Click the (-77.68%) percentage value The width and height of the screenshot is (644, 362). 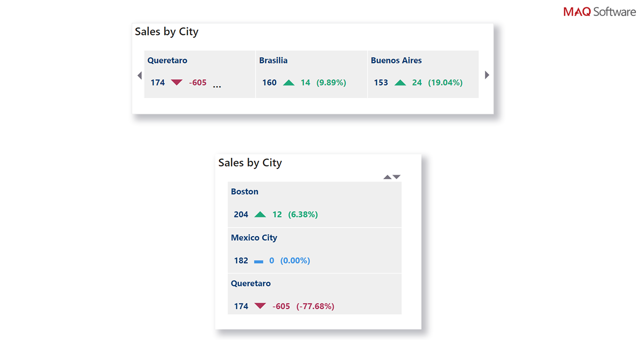(315, 306)
